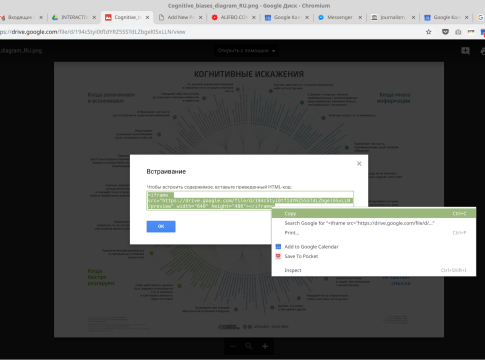
Task: Click the add comment icon
Action: (465, 51)
